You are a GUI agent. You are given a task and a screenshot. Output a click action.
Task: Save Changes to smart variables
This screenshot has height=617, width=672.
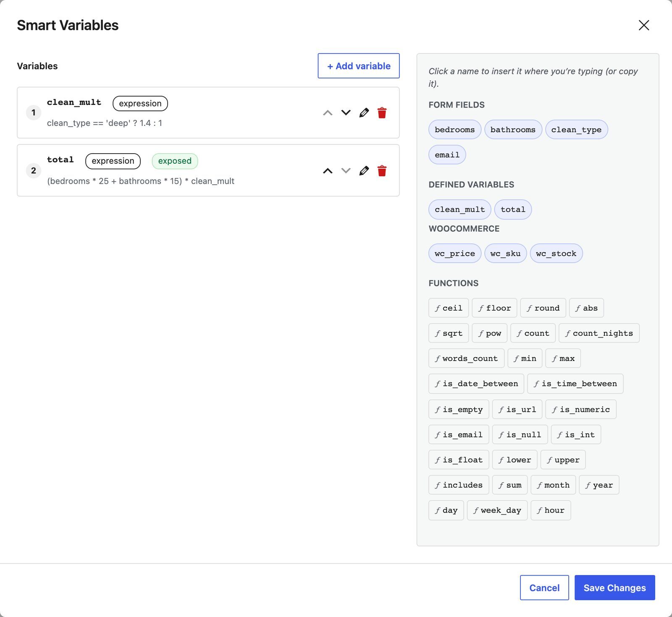pos(614,588)
